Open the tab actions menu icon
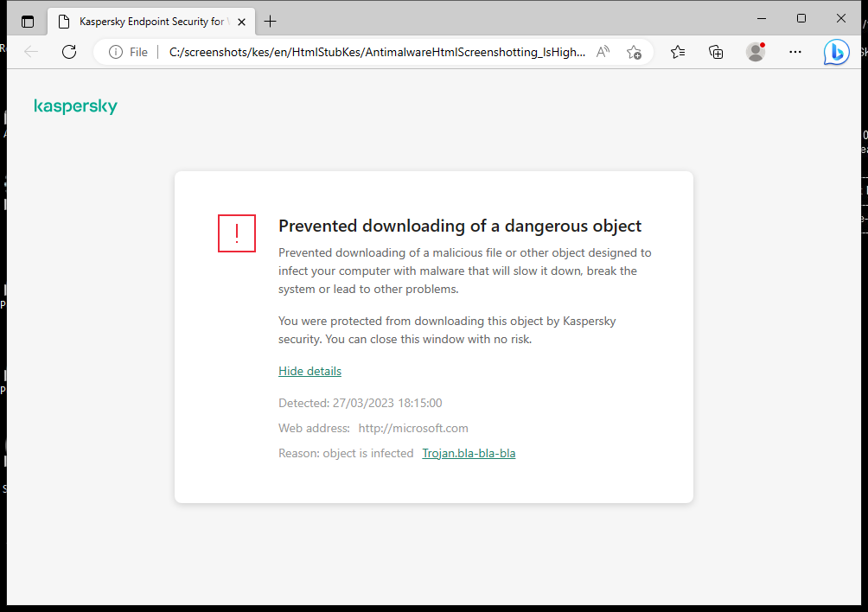 pyautogui.click(x=28, y=21)
